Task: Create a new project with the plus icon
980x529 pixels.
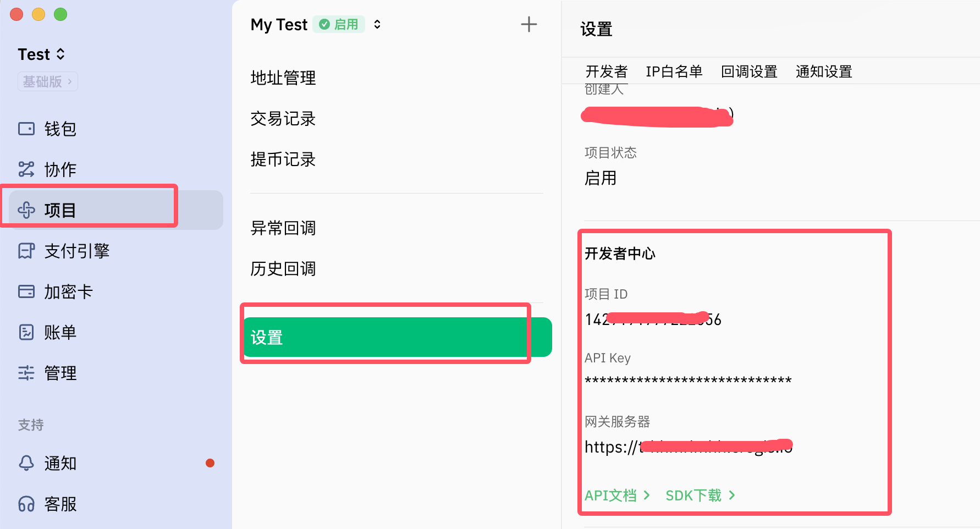Action: [x=528, y=24]
